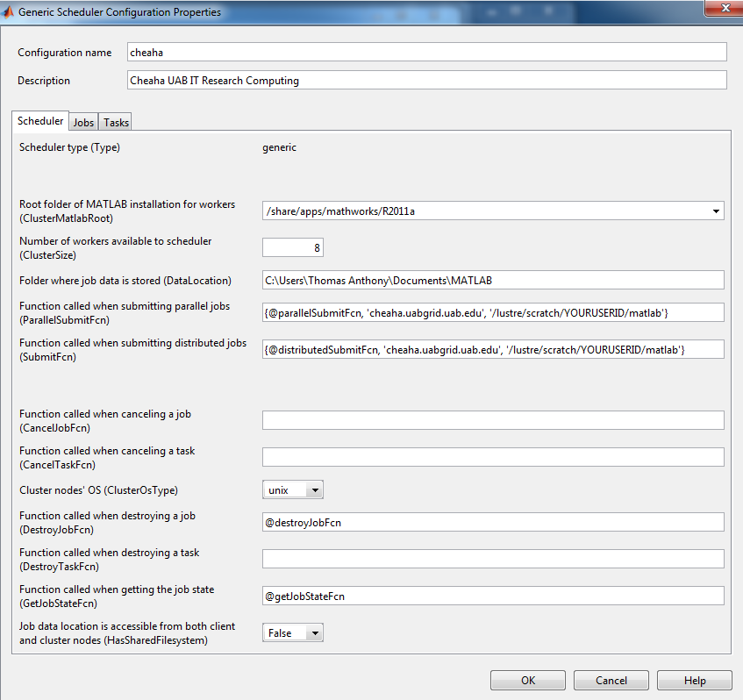Open Help for scheduler configuration
The image size is (743, 700).
coord(694,681)
